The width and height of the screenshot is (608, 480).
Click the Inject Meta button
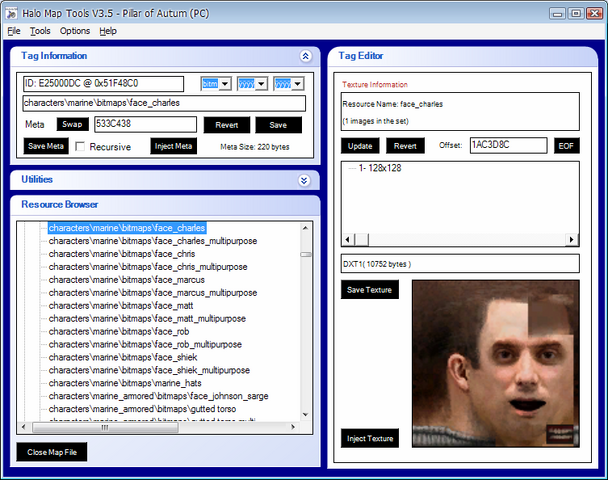coord(173,146)
